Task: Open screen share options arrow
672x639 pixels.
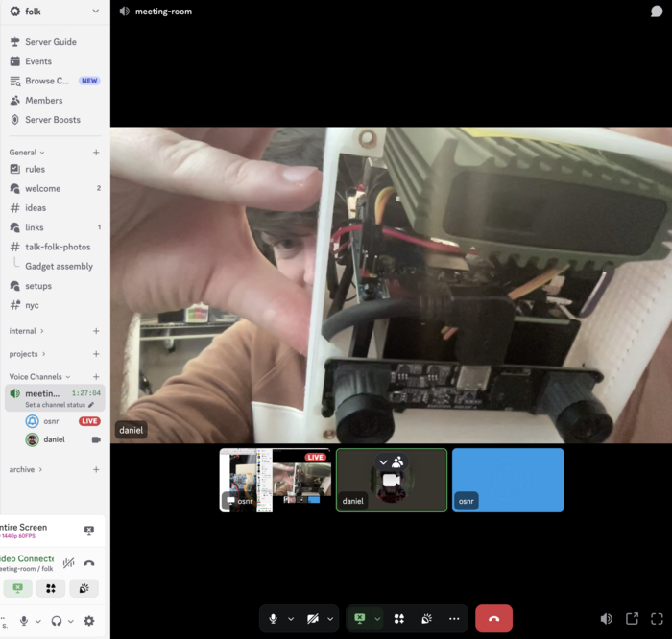Action: coord(377,619)
